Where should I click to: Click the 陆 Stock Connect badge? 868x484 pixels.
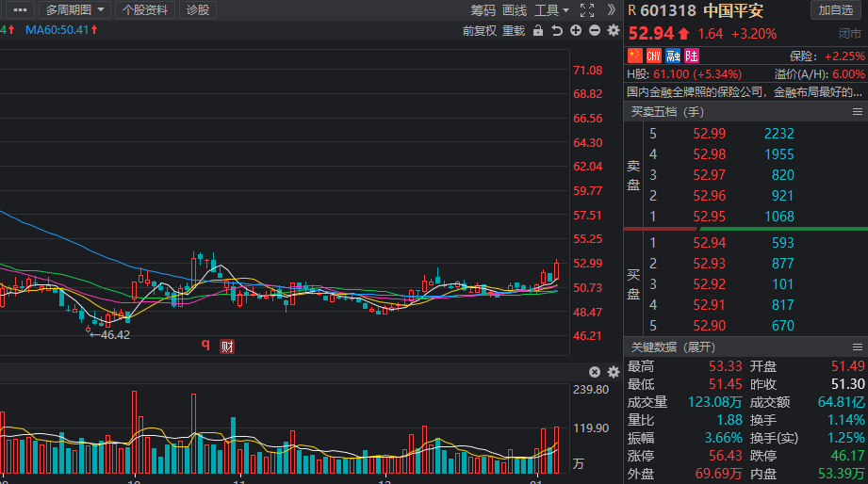[692, 56]
